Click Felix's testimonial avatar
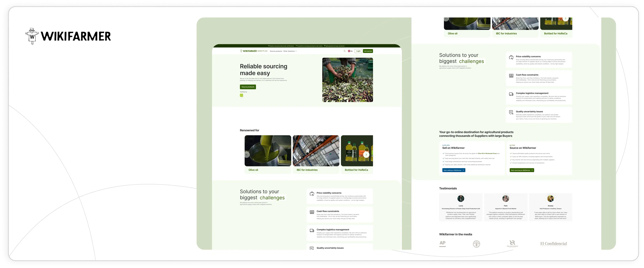644x268 pixels. point(506,199)
